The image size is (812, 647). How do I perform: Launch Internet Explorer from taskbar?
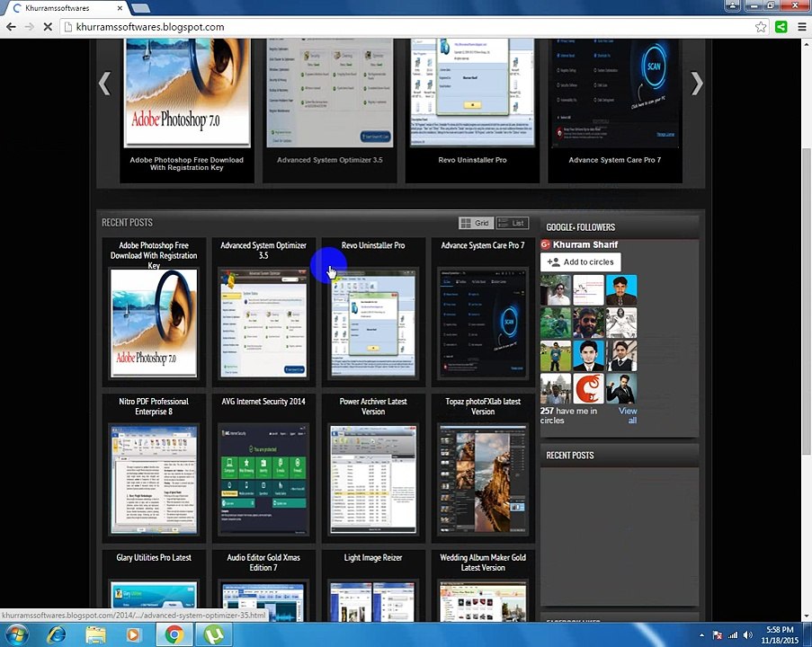coord(57,634)
